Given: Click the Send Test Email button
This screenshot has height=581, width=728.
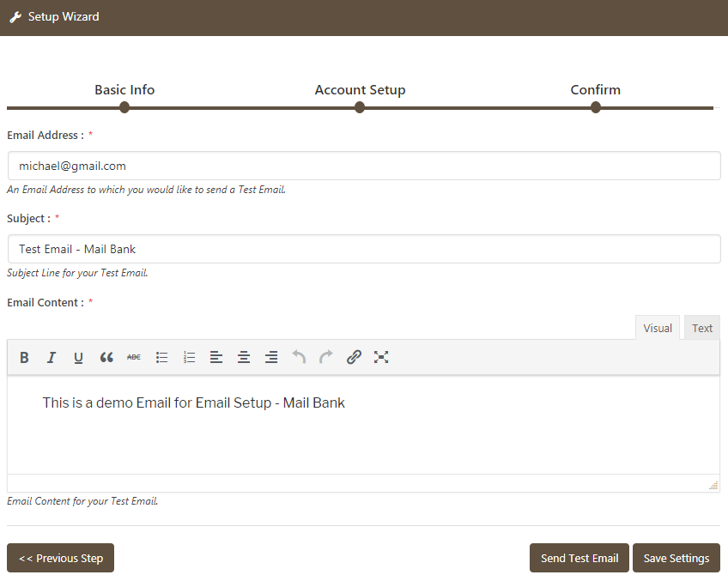Looking at the screenshot, I should (x=579, y=558).
